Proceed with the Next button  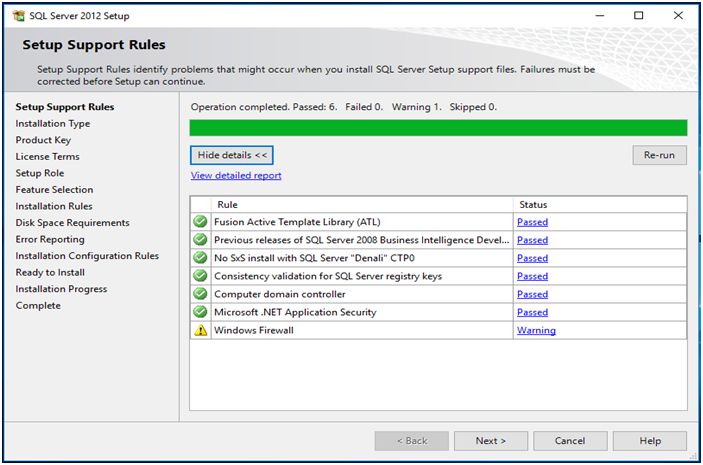(x=491, y=441)
